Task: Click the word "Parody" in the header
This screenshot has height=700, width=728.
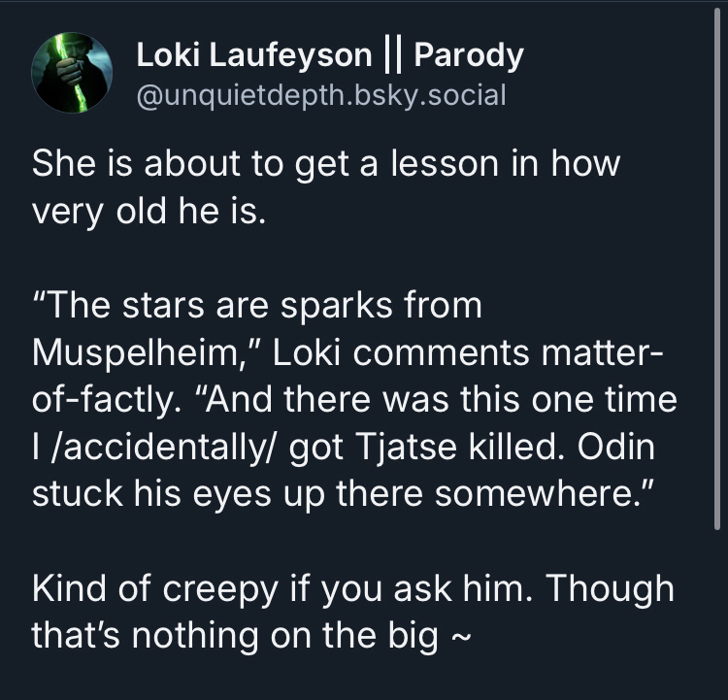Action: click(468, 56)
